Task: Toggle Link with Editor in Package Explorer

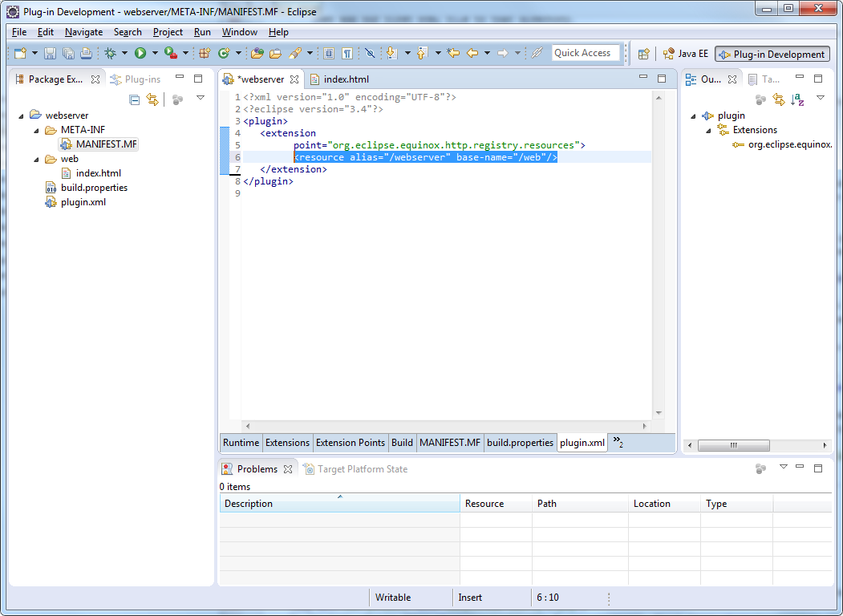Action: tap(152, 99)
